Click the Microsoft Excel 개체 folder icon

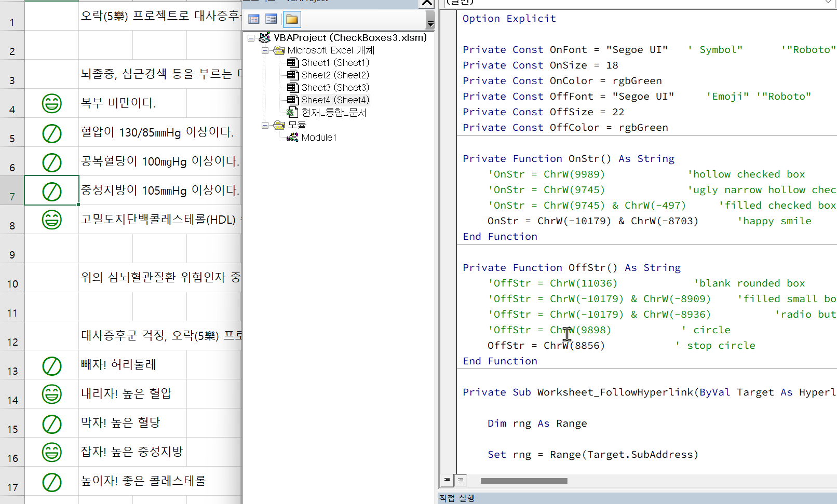point(279,50)
